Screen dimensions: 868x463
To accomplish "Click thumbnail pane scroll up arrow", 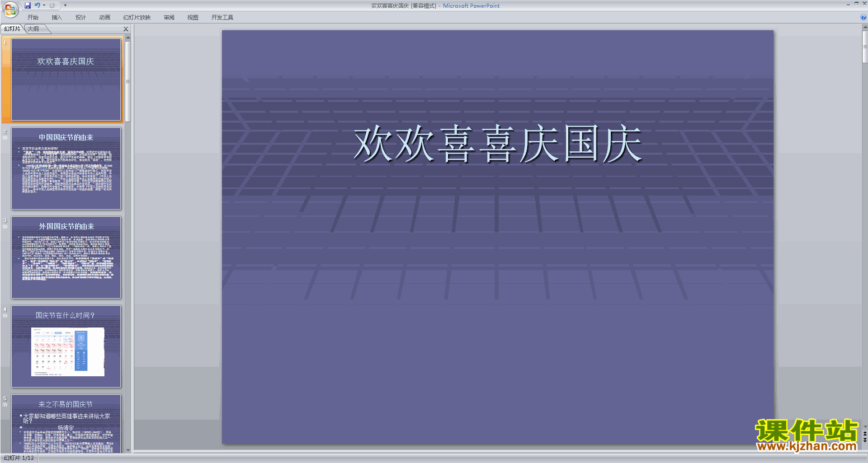I will click(x=128, y=38).
